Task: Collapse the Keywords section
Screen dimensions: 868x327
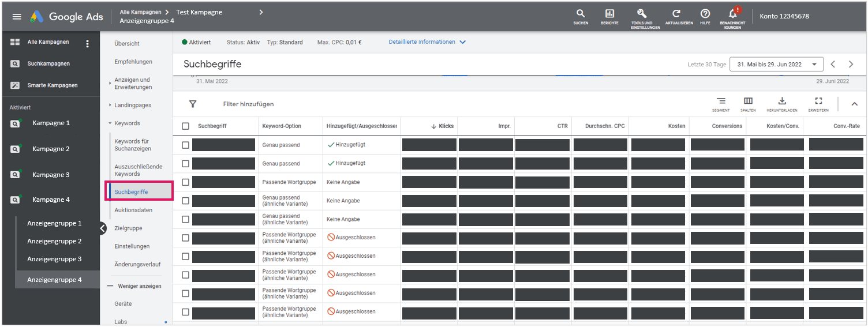Action: pyautogui.click(x=110, y=123)
